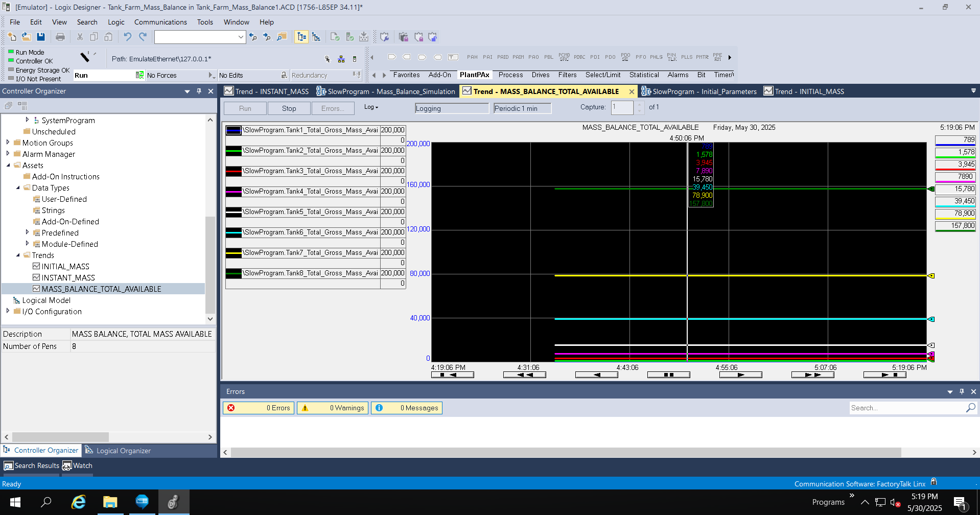980x515 pixels.
Task: Open File Explorer from the taskbar
Action: (110, 502)
